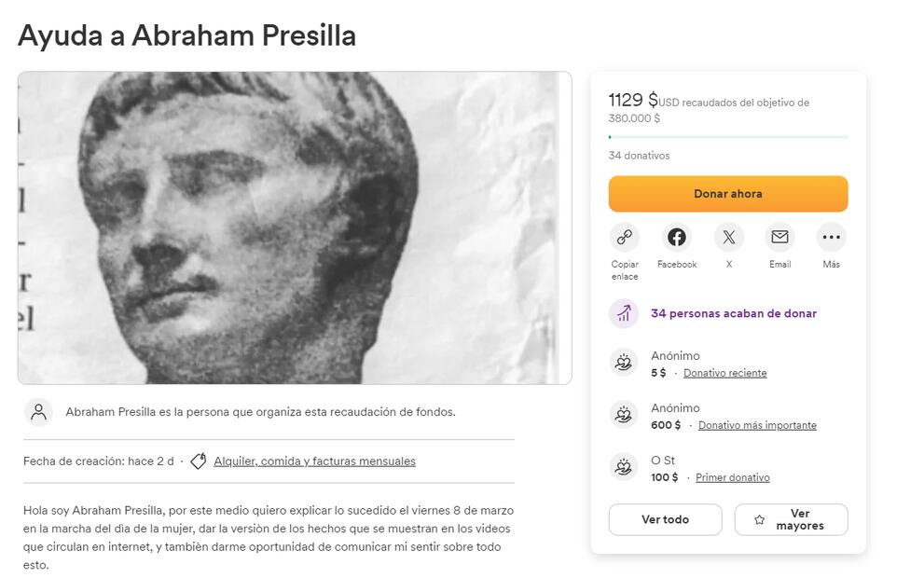The width and height of the screenshot is (924, 578).
Task: Click the Ver mayores star button
Action: [x=791, y=519]
